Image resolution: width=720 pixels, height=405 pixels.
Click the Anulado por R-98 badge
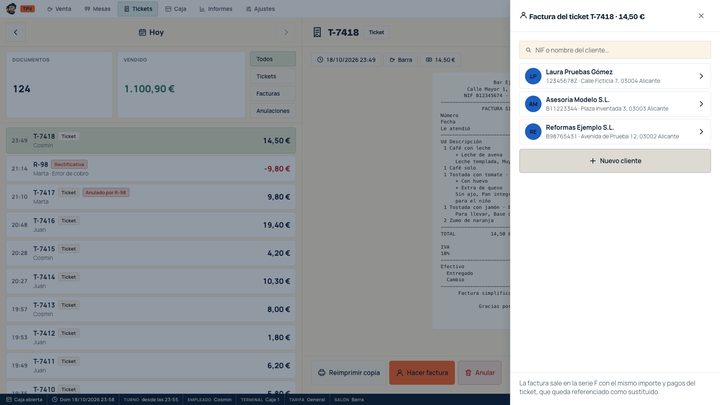tap(106, 192)
